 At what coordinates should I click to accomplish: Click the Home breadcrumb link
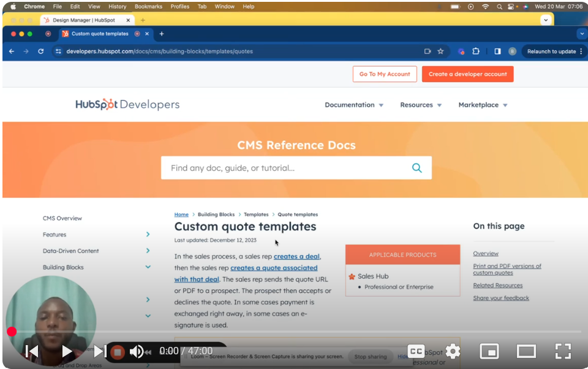(x=181, y=215)
